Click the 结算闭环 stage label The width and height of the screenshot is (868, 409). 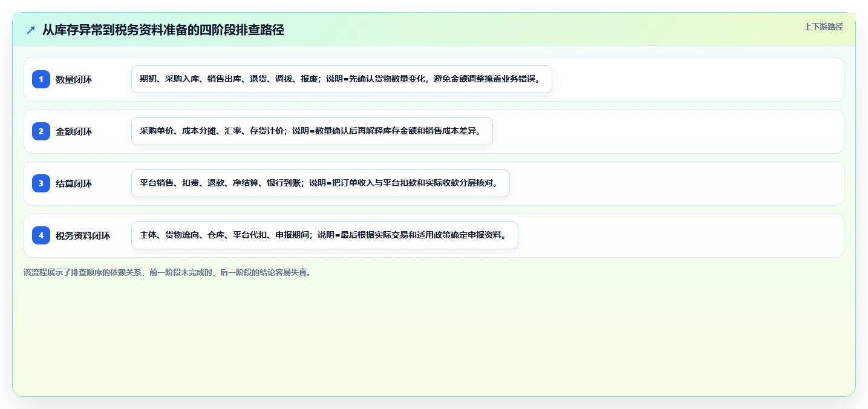[74, 183]
